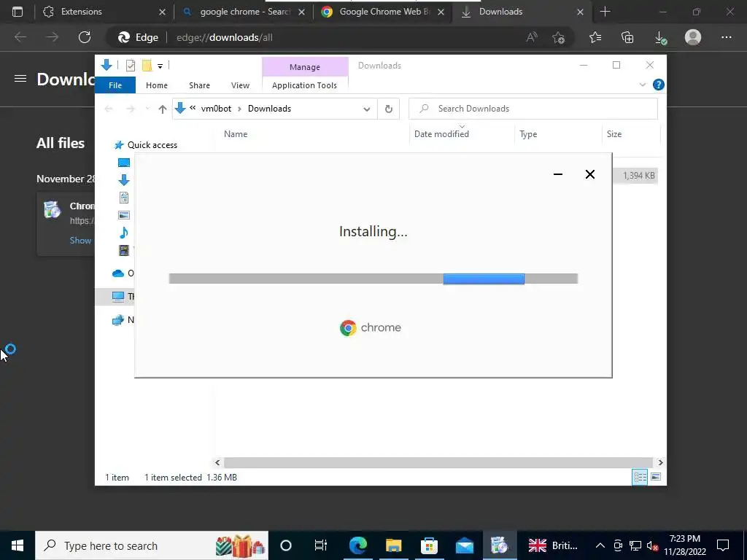Click the New folder icon in the Explorer title bar
The width and height of the screenshot is (747, 560).
tap(147, 65)
